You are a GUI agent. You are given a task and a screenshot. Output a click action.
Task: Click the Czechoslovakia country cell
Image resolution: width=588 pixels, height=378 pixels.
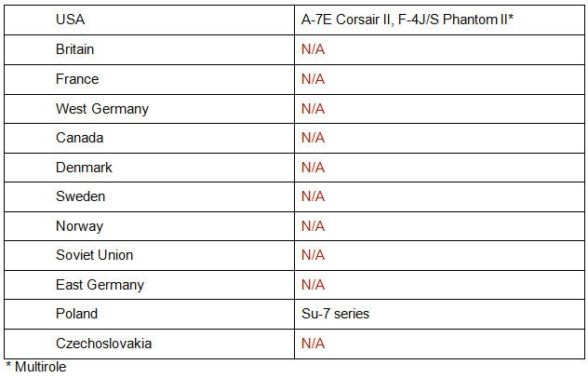coord(103,344)
